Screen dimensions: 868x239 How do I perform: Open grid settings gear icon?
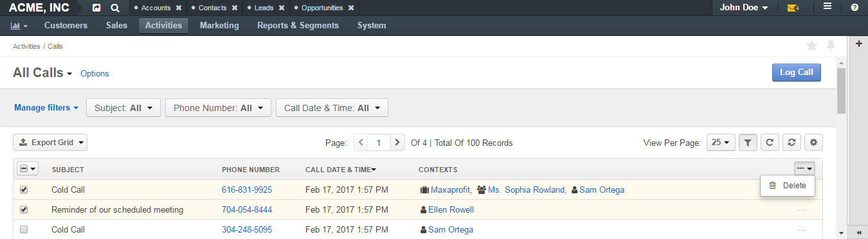(814, 143)
